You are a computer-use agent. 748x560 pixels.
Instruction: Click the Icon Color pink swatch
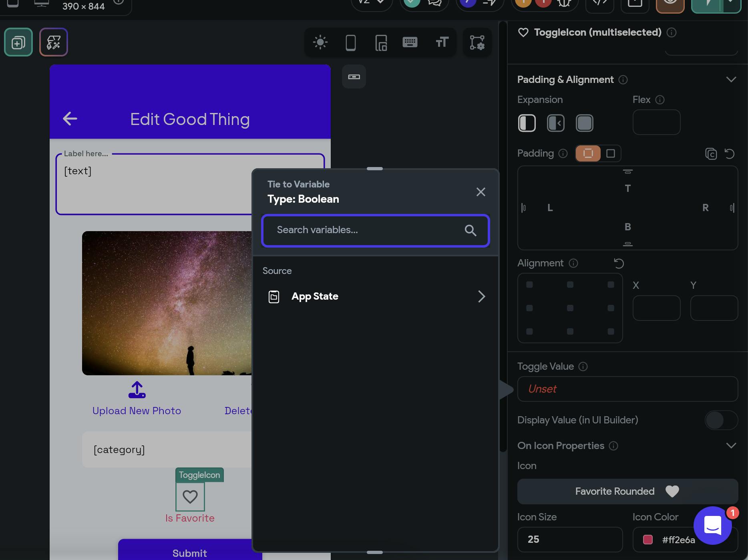(x=648, y=540)
